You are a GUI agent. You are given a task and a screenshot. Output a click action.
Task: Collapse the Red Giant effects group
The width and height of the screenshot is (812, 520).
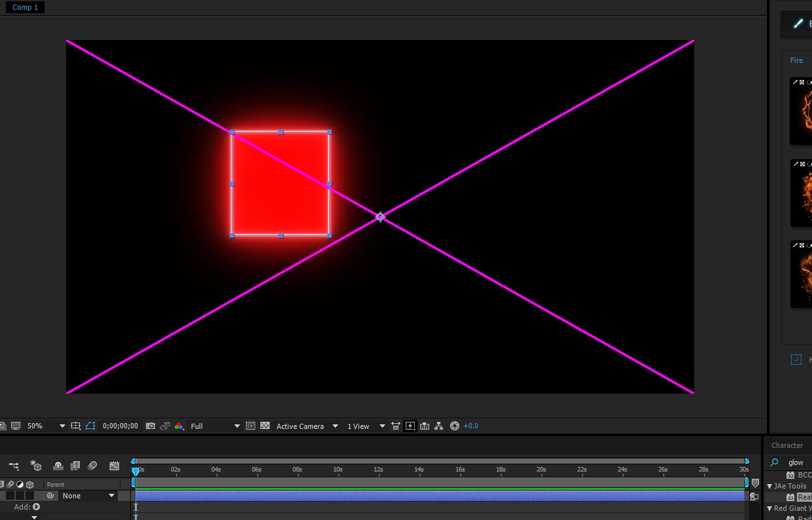(x=769, y=508)
